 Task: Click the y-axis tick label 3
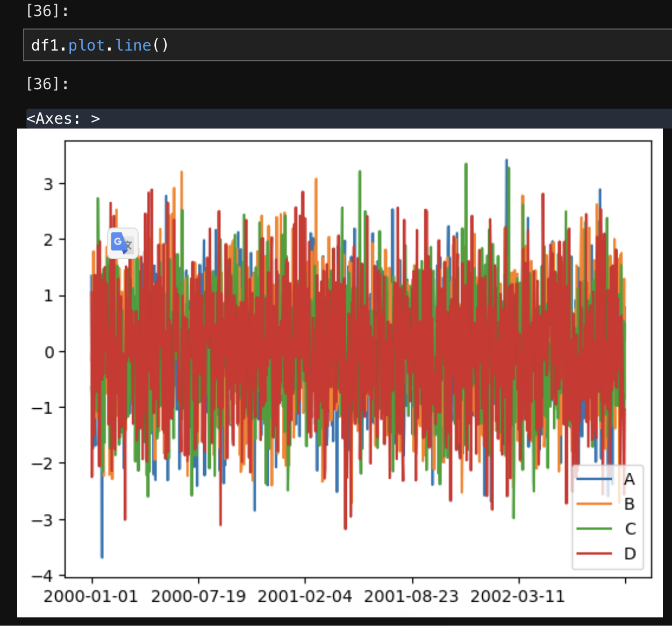tap(48, 184)
